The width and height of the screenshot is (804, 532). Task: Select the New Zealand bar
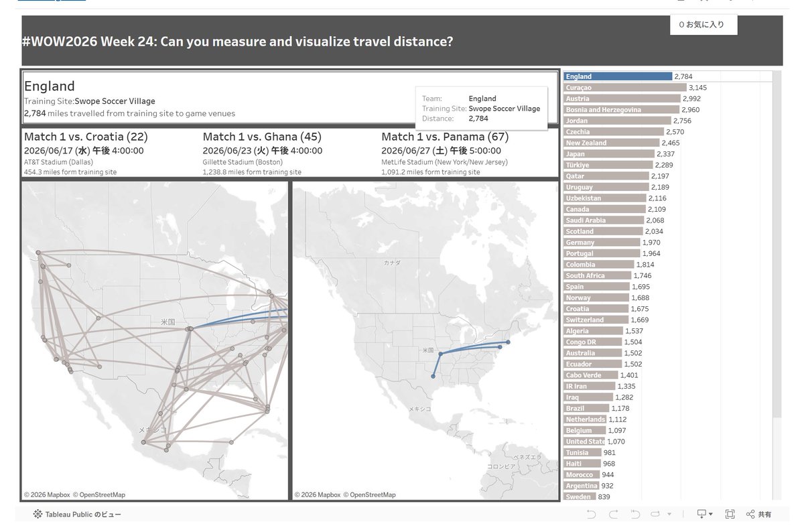pyautogui.click(x=612, y=143)
